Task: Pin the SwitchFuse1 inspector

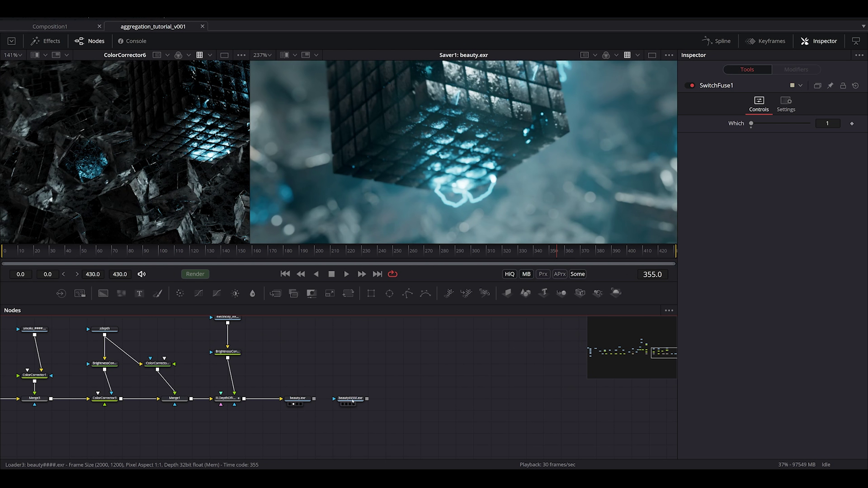Action: pos(830,85)
